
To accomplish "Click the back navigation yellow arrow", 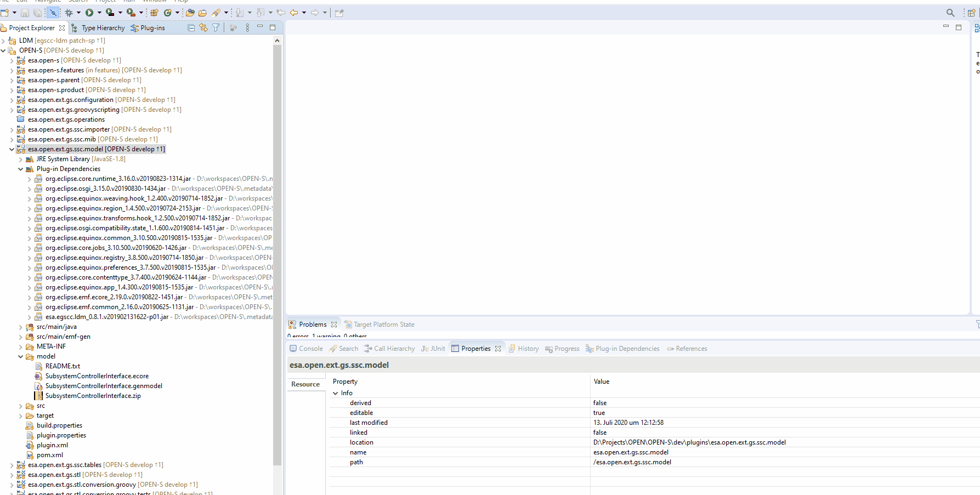I will [x=294, y=13].
